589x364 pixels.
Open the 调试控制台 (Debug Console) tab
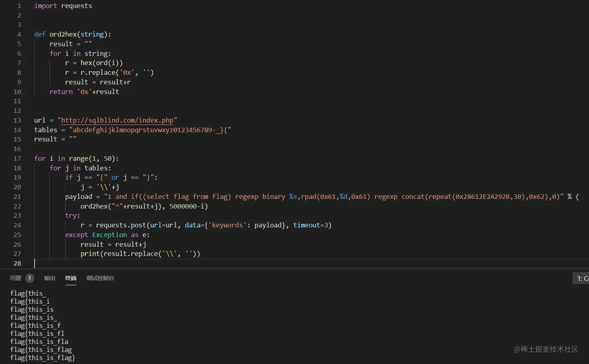coord(100,278)
